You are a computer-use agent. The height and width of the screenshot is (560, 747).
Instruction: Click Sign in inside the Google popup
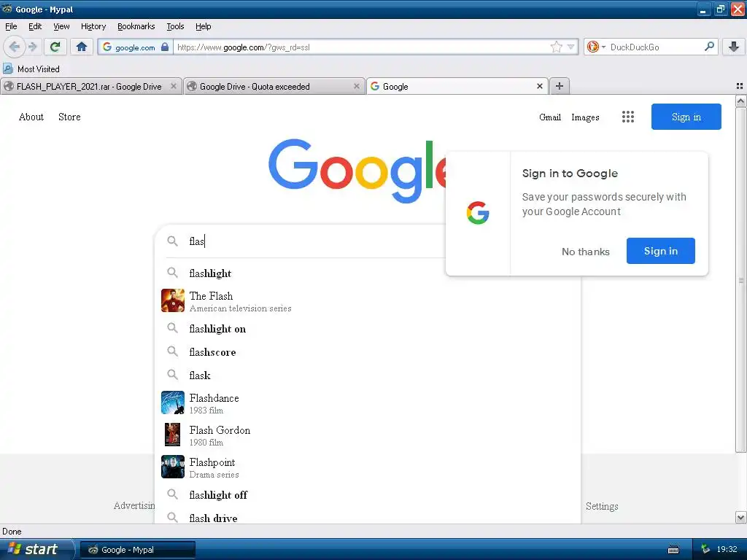point(660,251)
